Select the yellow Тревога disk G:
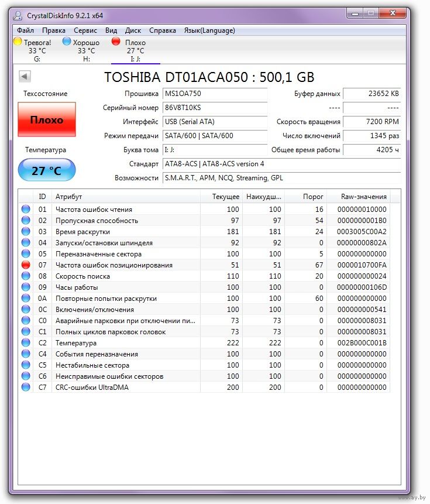 tap(37, 50)
